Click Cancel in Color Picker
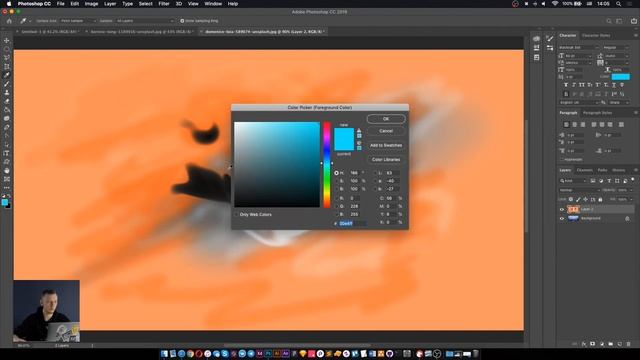Image resolution: width=640 pixels, height=360 pixels. 386,131
